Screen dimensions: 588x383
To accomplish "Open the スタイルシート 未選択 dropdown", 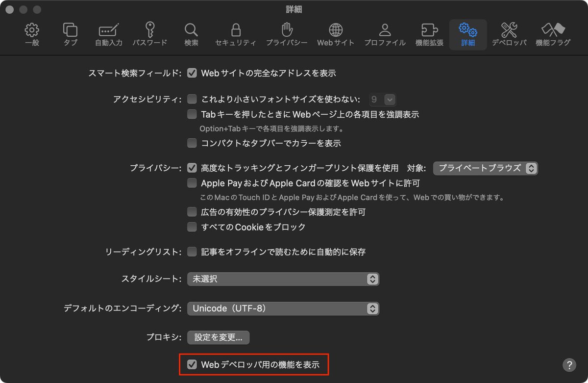I will (x=283, y=279).
